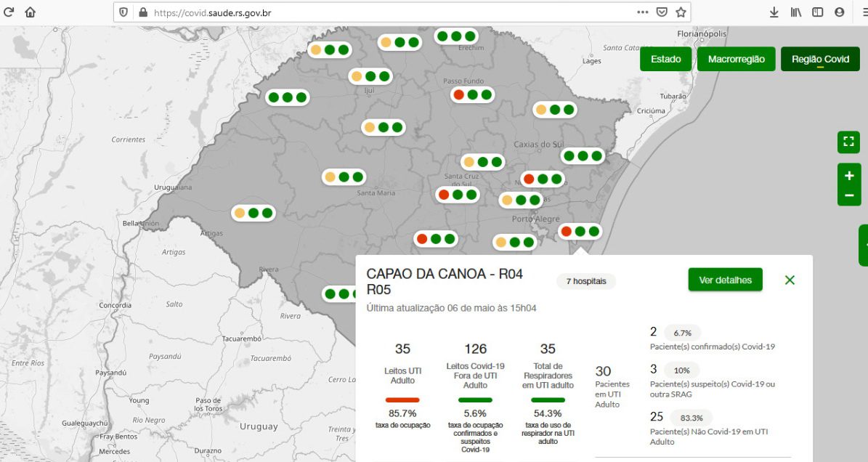This screenshot has width=868, height=462.
Task: Save the page to Pocket
Action: [x=662, y=12]
